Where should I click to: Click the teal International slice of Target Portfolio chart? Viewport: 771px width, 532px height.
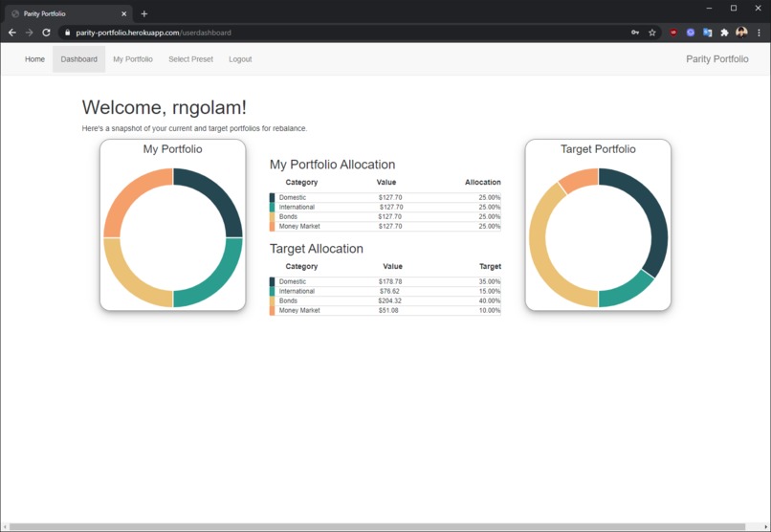(626, 293)
